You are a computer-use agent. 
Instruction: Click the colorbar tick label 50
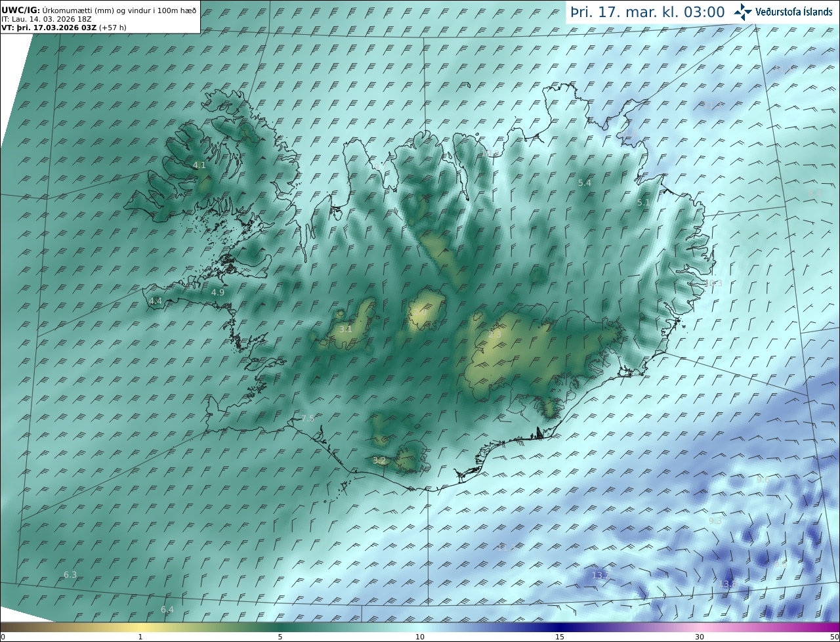coord(835,637)
